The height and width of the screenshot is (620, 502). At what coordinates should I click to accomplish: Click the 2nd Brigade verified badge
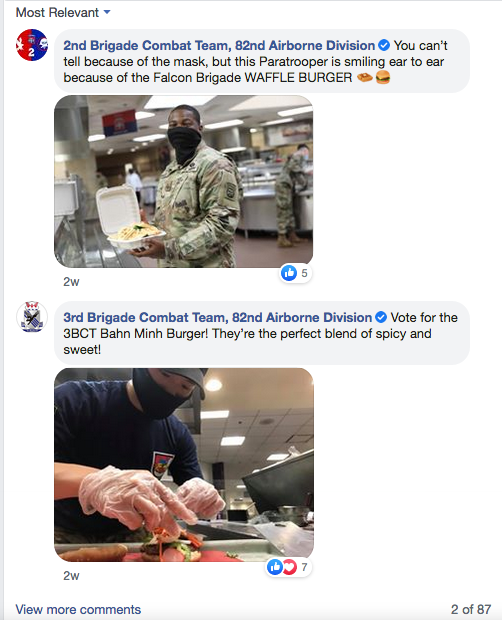pyautogui.click(x=383, y=45)
